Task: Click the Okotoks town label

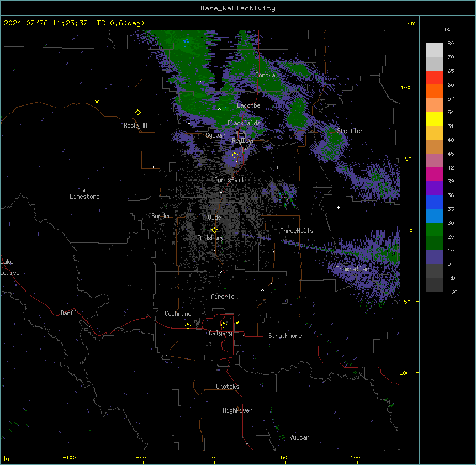Action: click(228, 387)
